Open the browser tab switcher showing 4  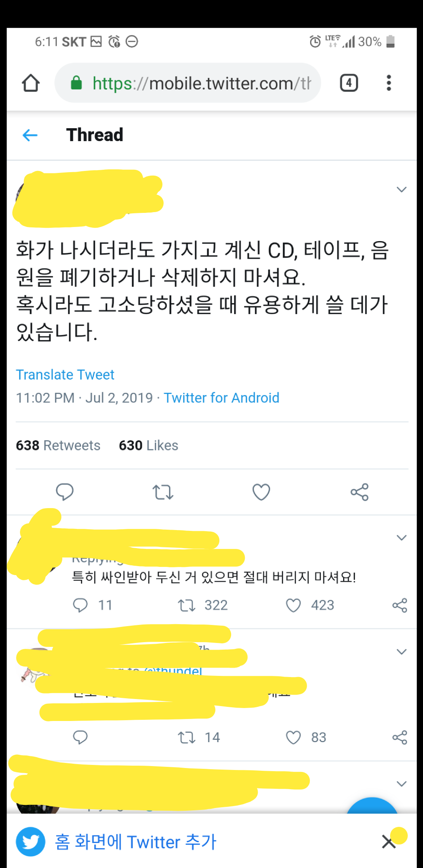(x=349, y=83)
